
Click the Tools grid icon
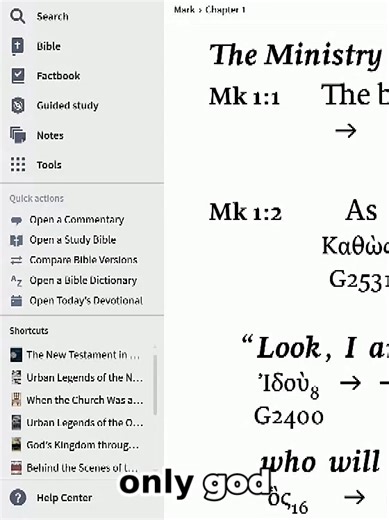[18, 164]
